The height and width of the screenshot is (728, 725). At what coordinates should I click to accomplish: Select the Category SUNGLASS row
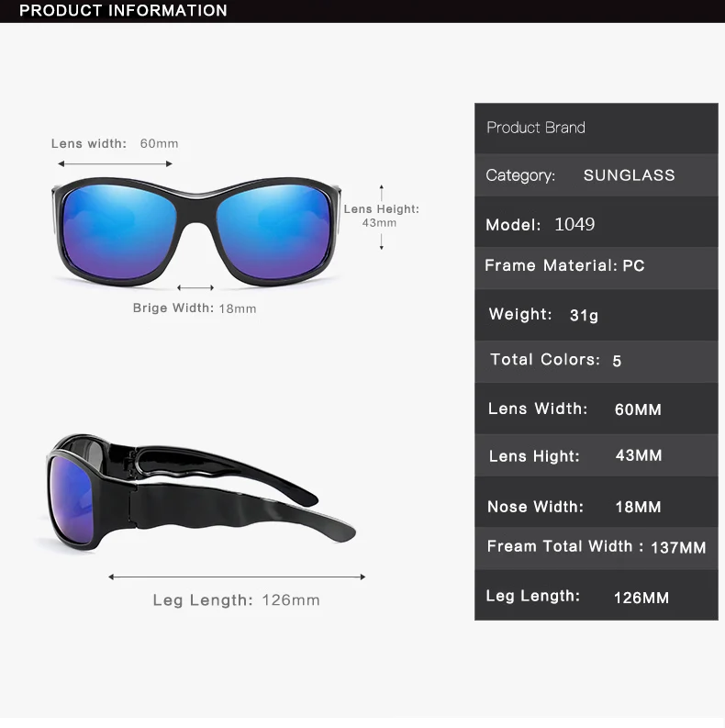(596, 175)
